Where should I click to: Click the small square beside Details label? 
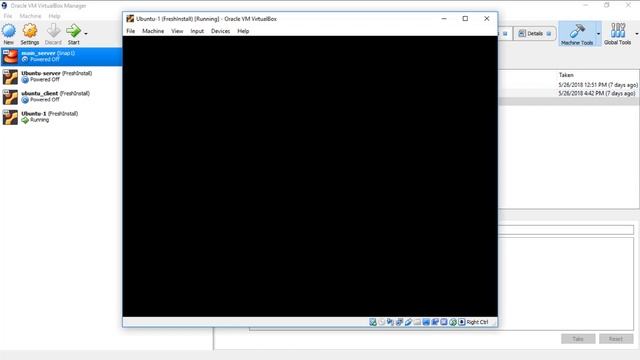click(549, 34)
